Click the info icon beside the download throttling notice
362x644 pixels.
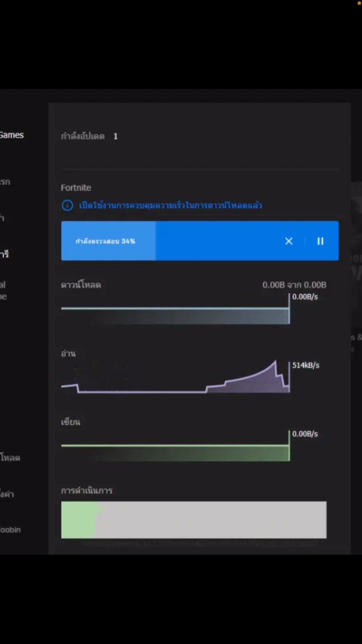coord(67,205)
